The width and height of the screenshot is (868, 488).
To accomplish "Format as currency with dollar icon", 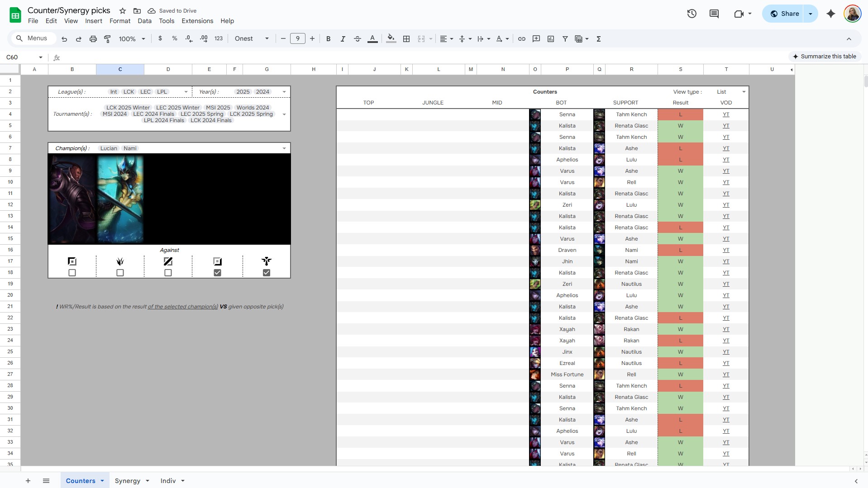I will click(160, 39).
